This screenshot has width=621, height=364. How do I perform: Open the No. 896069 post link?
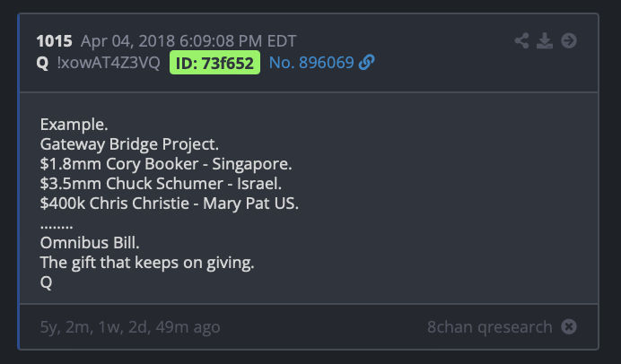click(311, 63)
